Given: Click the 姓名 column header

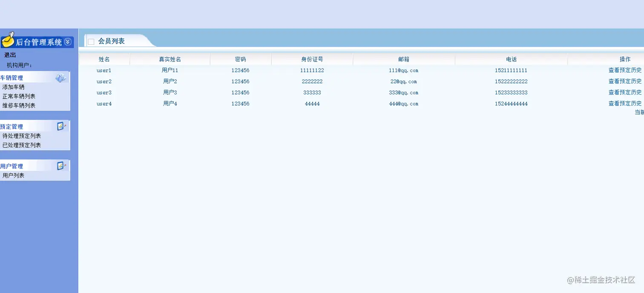Looking at the screenshot, I should pyautogui.click(x=104, y=59).
